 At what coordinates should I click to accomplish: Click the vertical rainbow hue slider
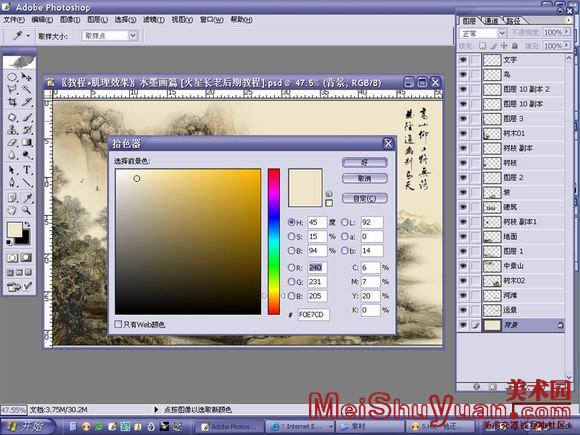pos(274,242)
